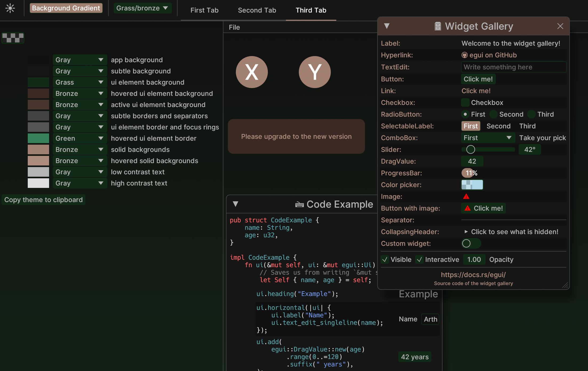Image resolution: width=588 pixels, height=371 pixels.
Task: Click Copy theme to clipboard button
Action: point(43,200)
